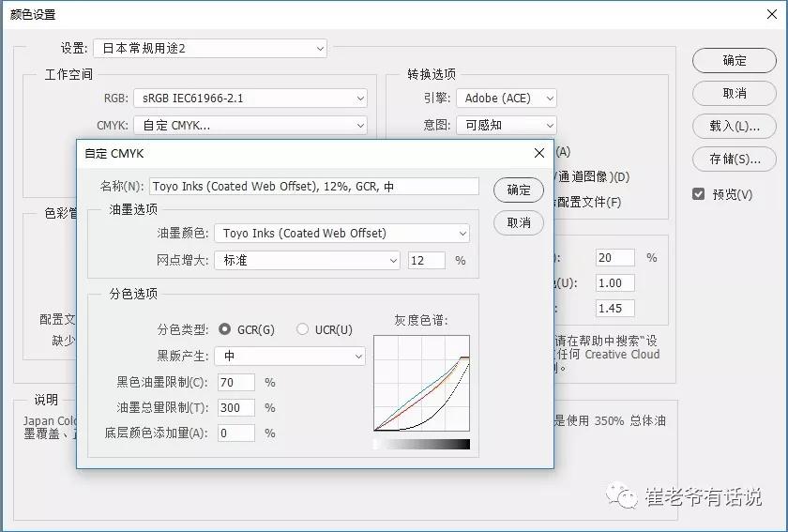This screenshot has width=788, height=532.
Task: Click the 名称(N) text field
Action: (313, 187)
